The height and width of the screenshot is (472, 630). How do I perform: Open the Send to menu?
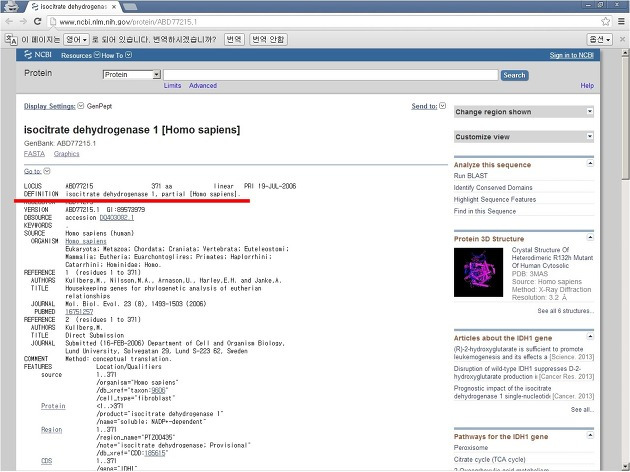(428, 106)
